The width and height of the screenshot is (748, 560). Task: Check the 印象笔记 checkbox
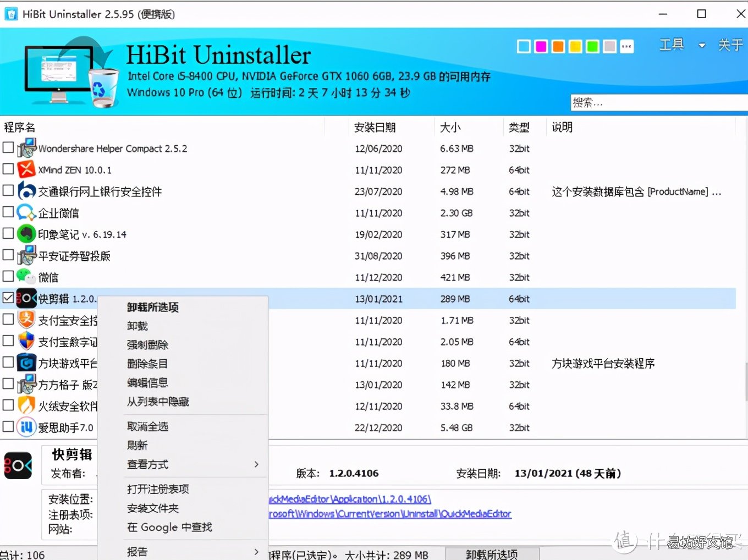[x=8, y=233]
